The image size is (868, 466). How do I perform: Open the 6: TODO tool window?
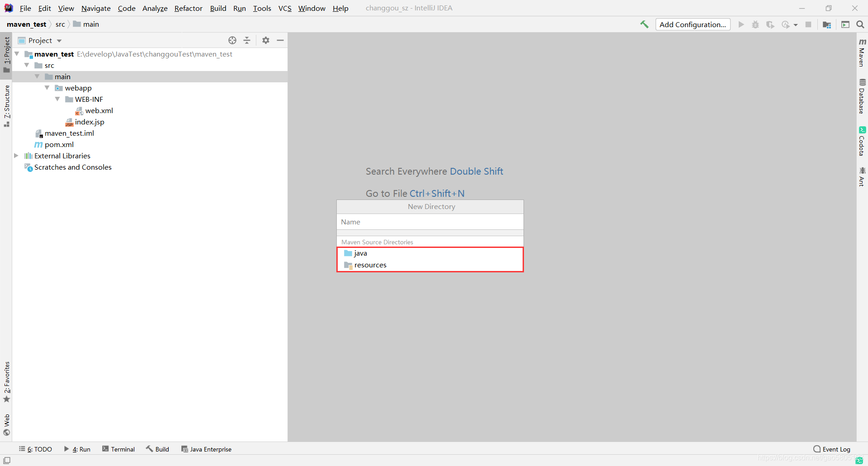(x=35, y=449)
